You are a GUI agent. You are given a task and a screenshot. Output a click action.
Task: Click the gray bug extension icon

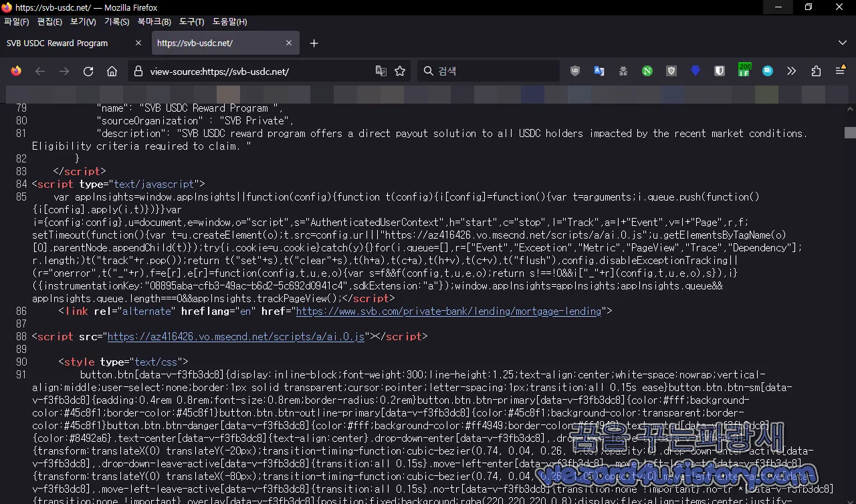[623, 71]
